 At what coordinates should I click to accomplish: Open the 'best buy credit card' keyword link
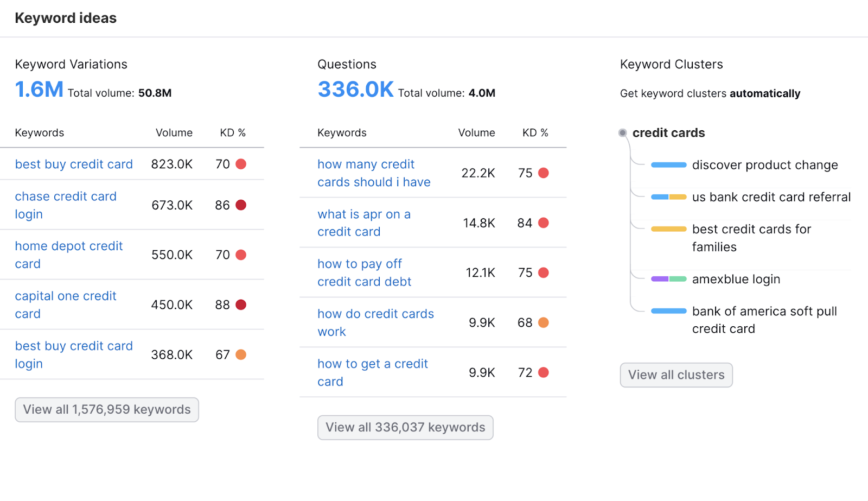(74, 164)
